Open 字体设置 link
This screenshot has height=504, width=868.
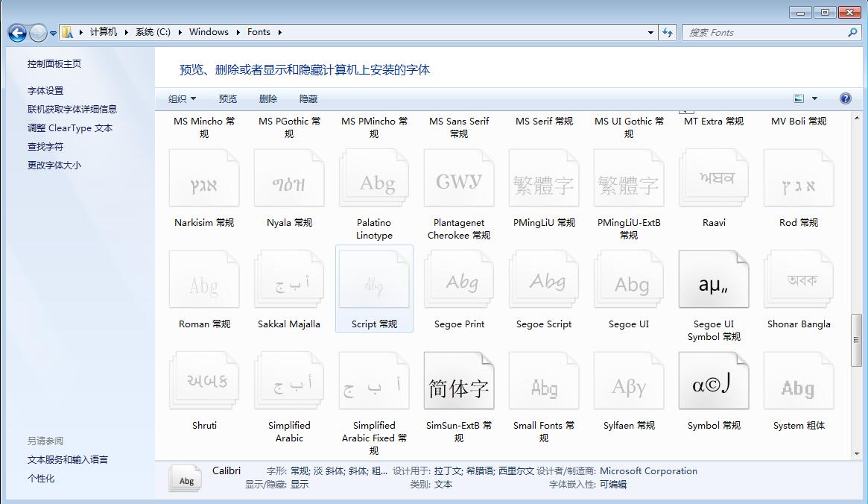45,90
